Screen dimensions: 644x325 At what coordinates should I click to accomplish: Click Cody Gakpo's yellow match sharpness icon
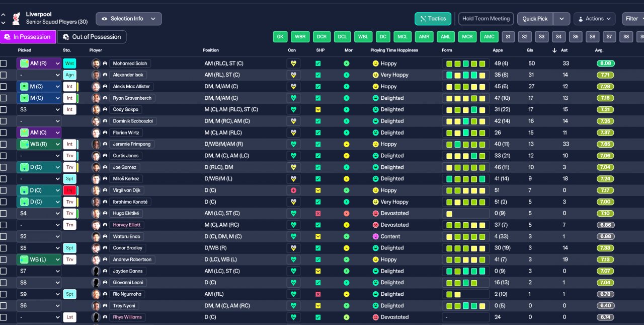tap(318, 109)
